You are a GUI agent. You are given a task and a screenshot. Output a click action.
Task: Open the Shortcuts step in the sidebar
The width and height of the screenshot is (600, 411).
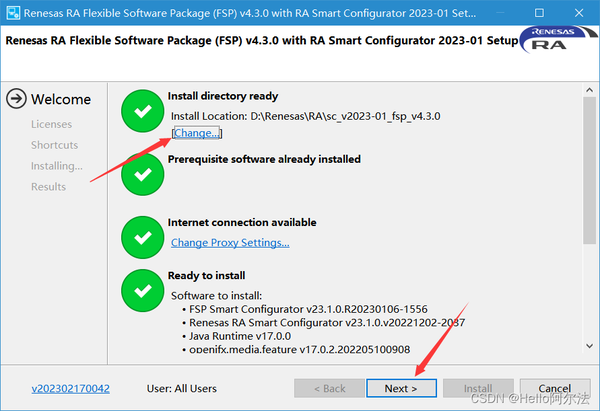point(54,145)
